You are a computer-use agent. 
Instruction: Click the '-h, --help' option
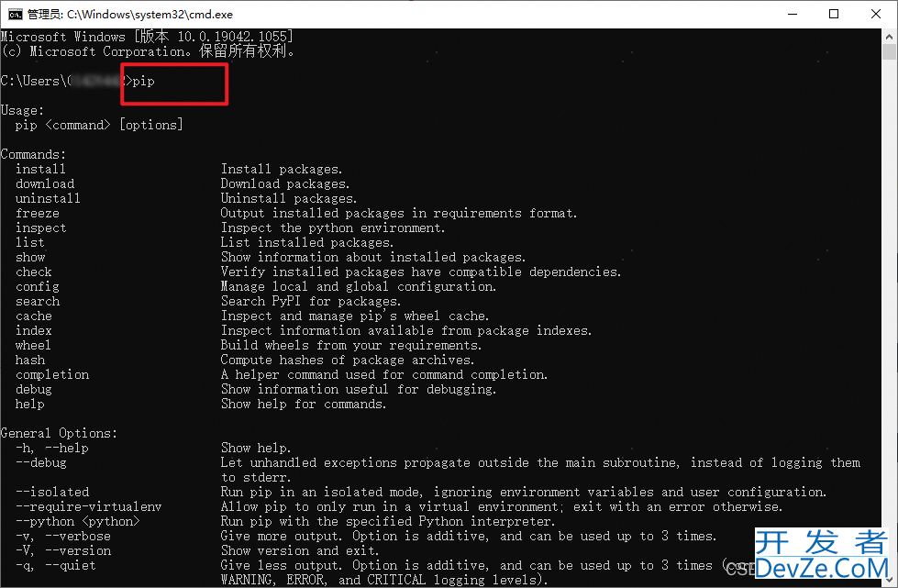click(52, 449)
